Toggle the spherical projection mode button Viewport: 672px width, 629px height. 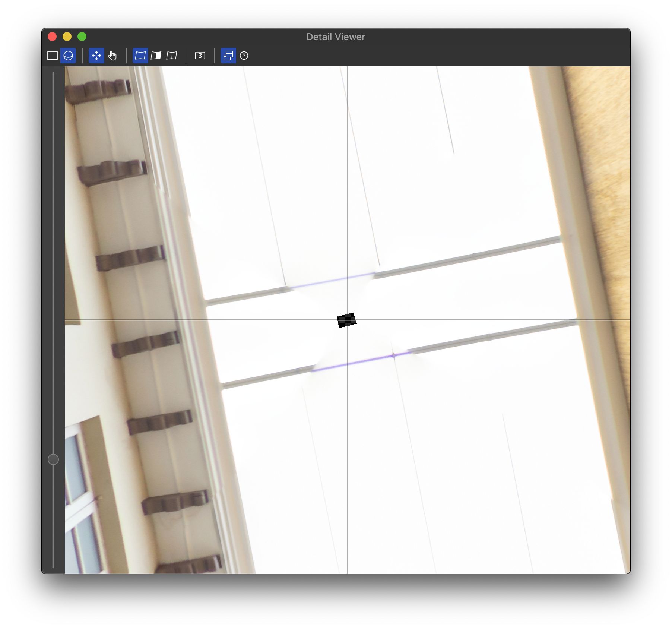pyautogui.click(x=68, y=56)
